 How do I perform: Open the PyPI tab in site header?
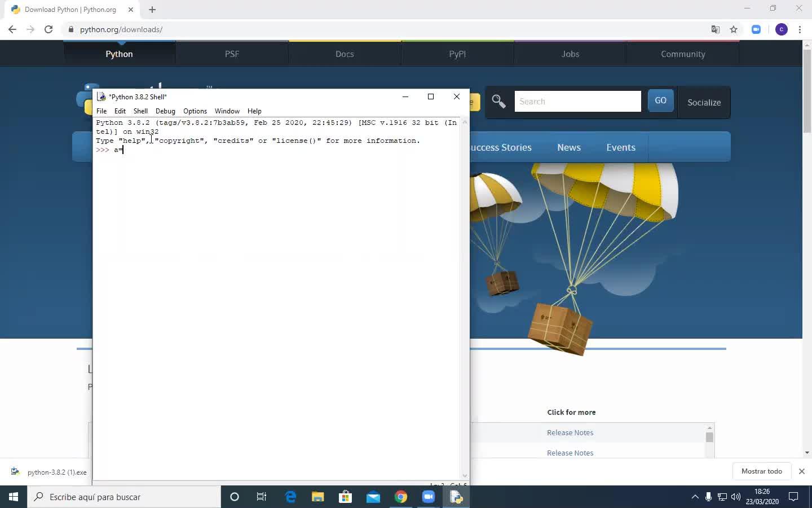click(x=457, y=54)
